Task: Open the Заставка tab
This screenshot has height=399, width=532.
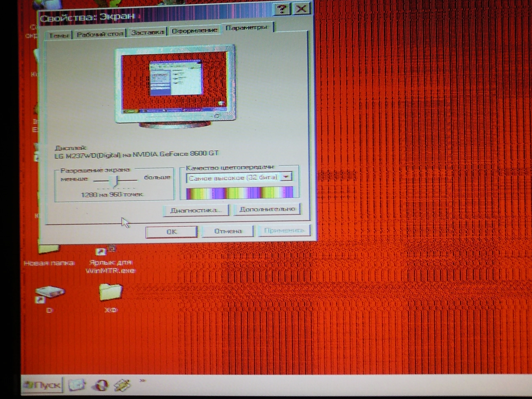Action: click(x=147, y=32)
